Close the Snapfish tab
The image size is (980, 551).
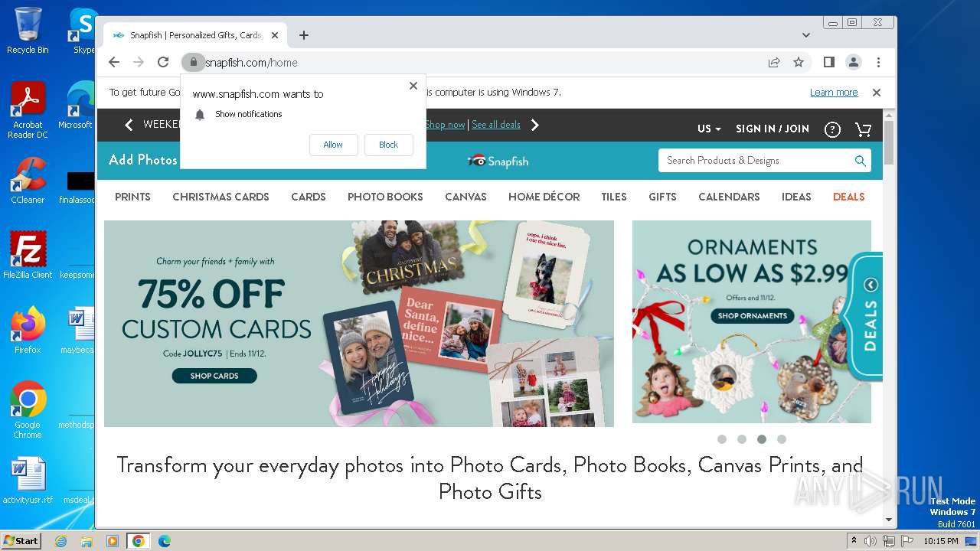[x=275, y=35]
